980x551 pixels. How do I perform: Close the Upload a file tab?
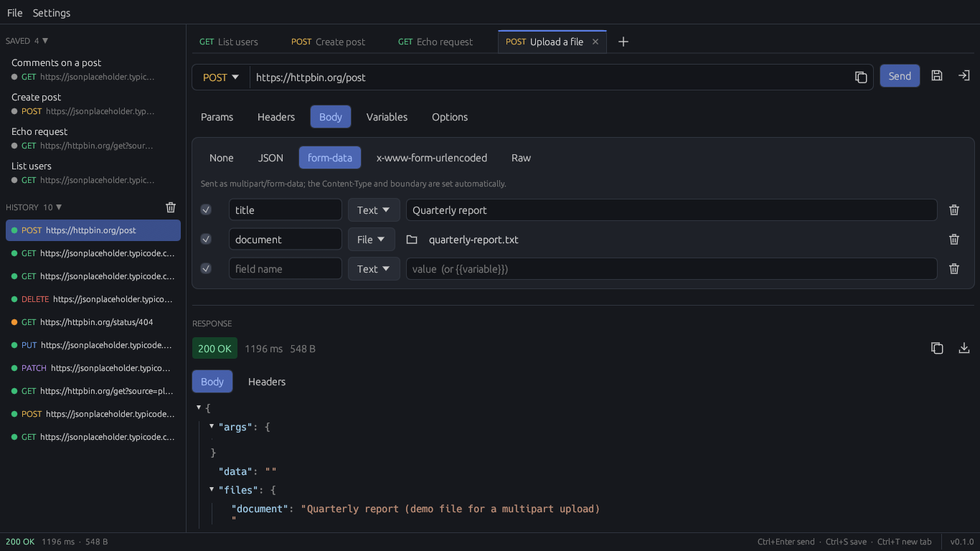(x=595, y=42)
